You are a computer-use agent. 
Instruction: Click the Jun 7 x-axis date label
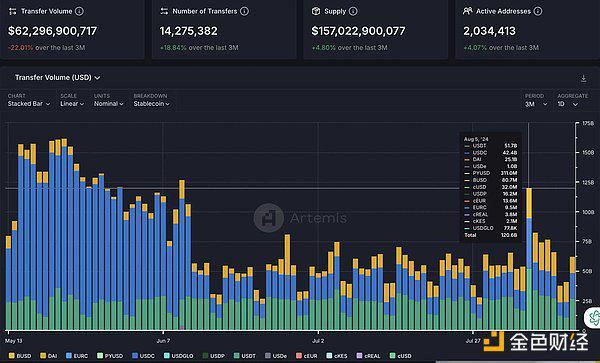(x=163, y=340)
